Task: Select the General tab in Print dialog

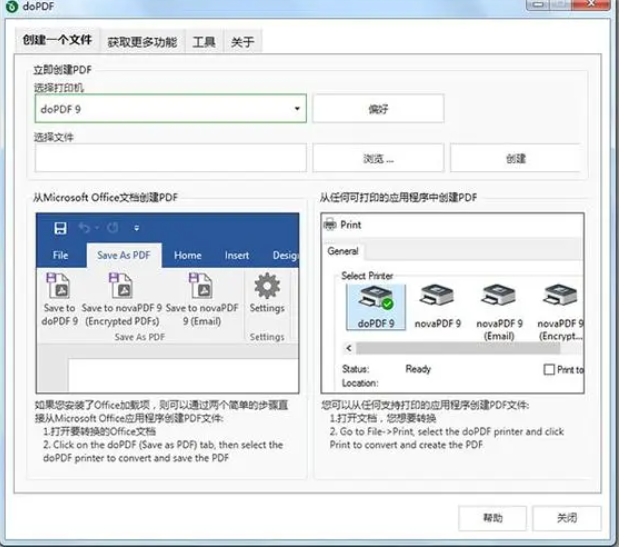Action: point(343,251)
